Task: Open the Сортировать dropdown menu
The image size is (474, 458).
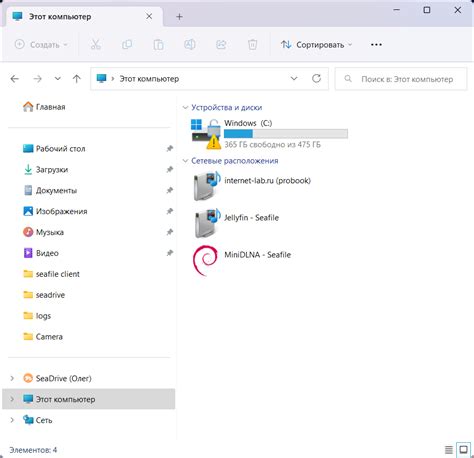Action: (x=316, y=44)
